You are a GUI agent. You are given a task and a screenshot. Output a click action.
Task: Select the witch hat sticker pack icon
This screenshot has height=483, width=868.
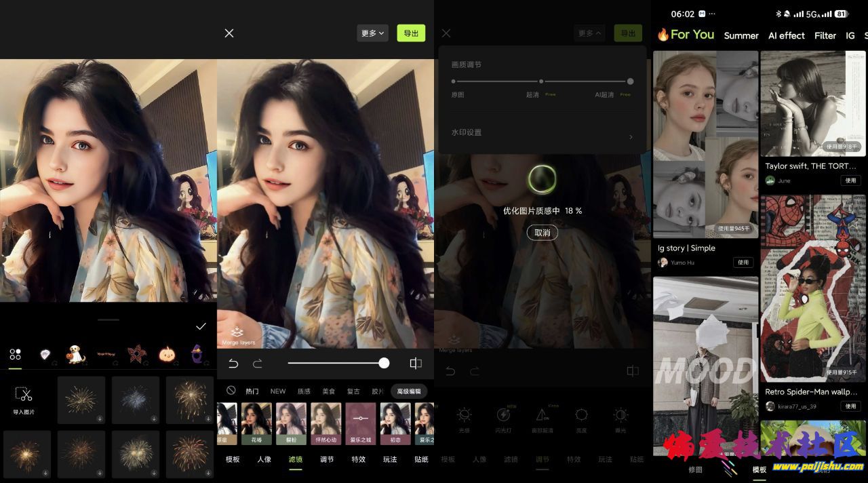tap(197, 354)
